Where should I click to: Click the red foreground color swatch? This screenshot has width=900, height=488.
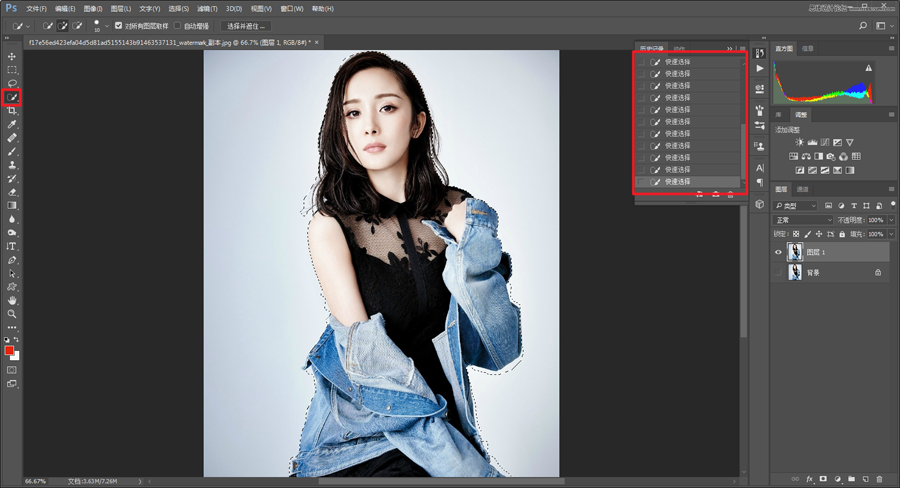10,350
